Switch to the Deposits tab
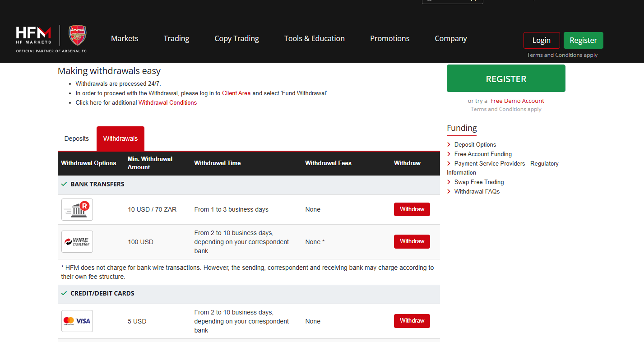The width and height of the screenshot is (644, 342). [77, 139]
